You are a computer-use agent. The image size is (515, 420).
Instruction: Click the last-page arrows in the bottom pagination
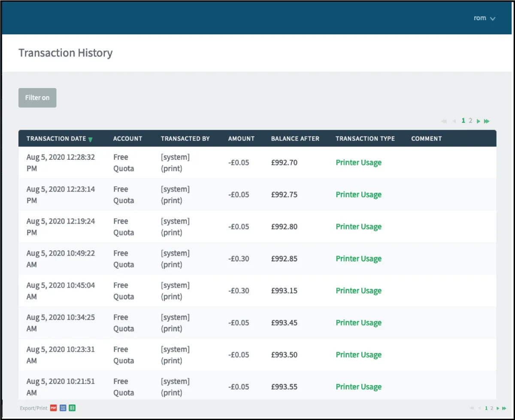tap(503, 408)
